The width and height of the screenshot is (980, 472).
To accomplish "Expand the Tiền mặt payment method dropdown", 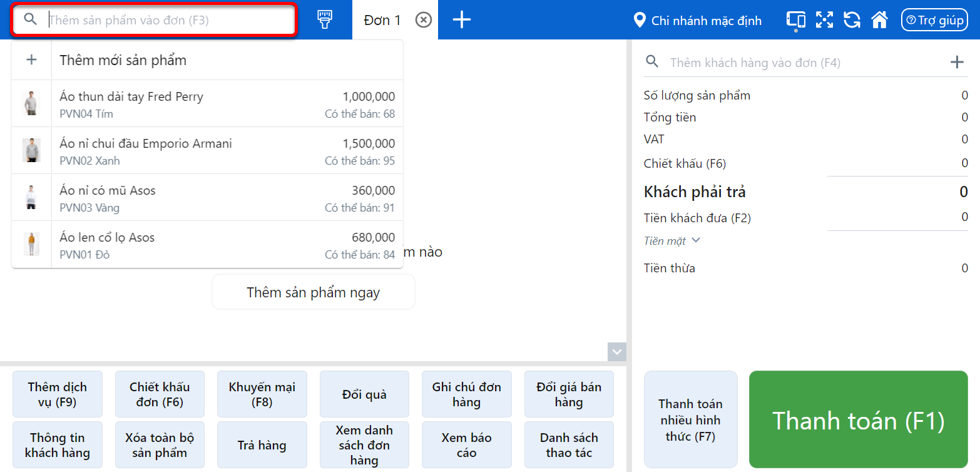I will [672, 241].
